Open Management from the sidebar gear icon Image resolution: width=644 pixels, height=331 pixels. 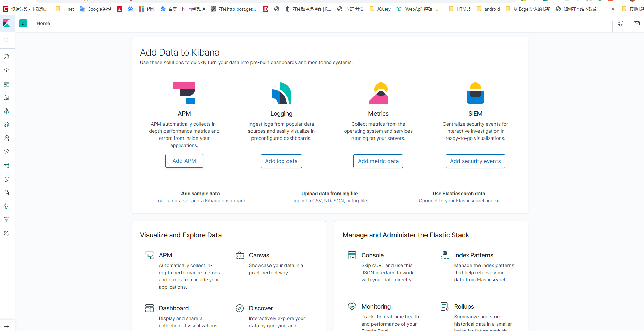(6, 233)
